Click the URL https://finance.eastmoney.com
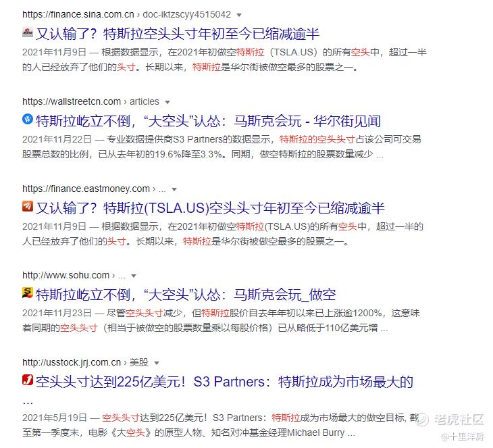The image size is (493, 448). [86, 189]
